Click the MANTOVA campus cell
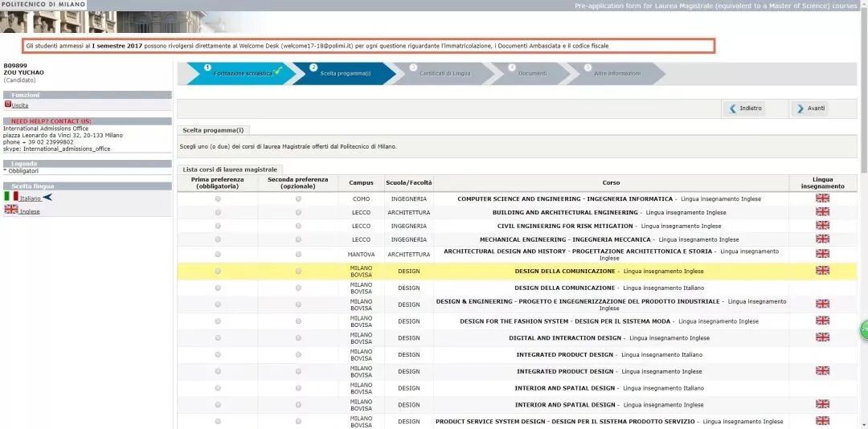The height and width of the screenshot is (429, 868). 361,255
